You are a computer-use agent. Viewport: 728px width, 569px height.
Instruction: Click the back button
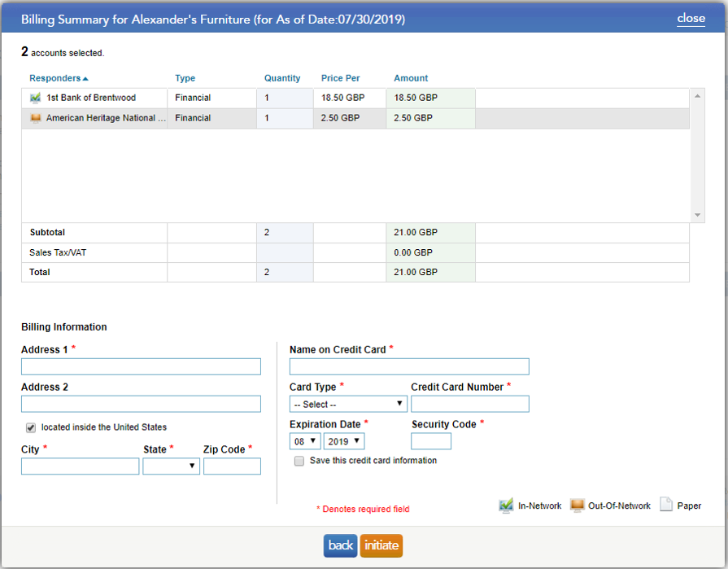pos(340,545)
